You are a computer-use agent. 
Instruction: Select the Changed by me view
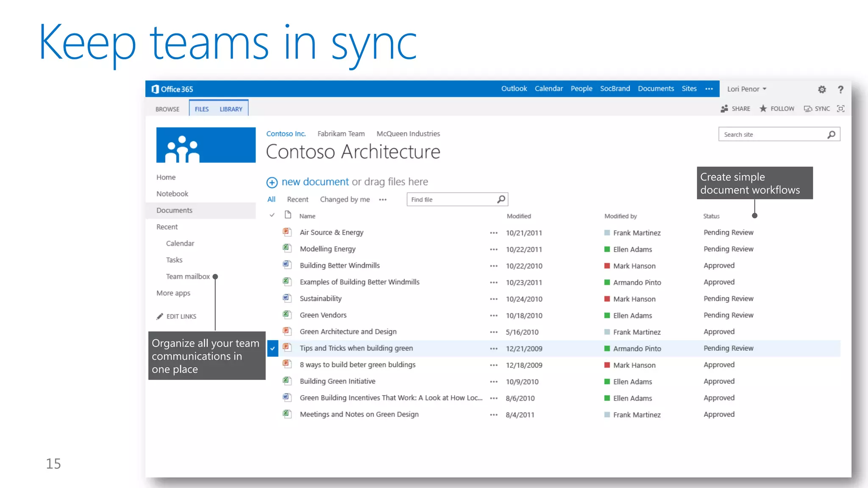[x=345, y=200]
